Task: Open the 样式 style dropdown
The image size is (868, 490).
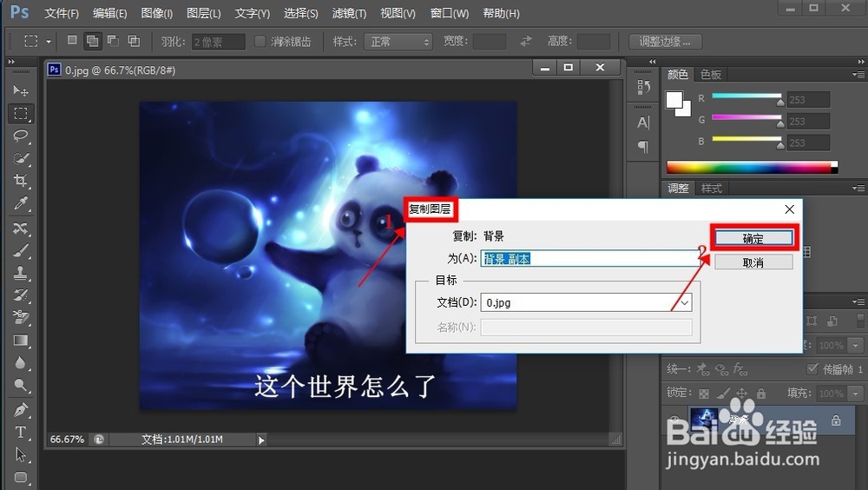Action: pos(398,42)
